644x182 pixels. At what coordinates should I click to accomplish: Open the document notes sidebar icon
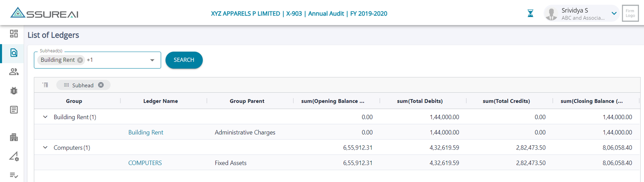pyautogui.click(x=14, y=110)
